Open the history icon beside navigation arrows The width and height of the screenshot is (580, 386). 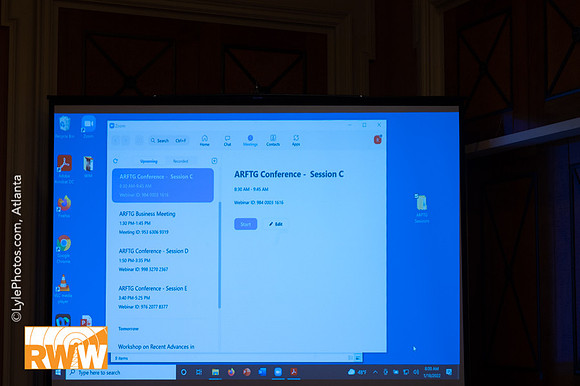point(139,140)
